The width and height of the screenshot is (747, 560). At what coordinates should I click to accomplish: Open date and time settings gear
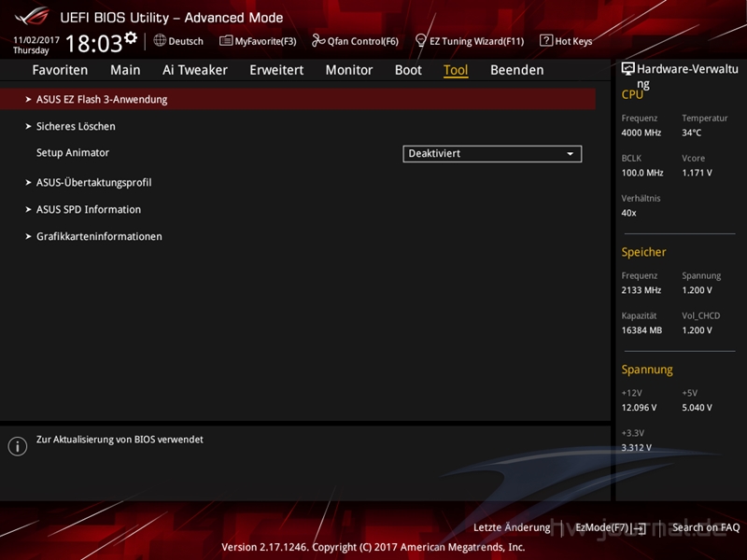[x=131, y=37]
